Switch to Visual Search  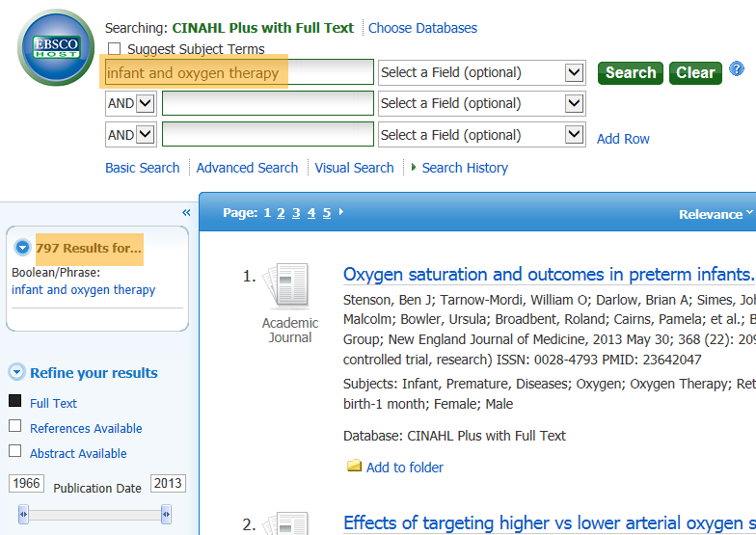coord(354,168)
